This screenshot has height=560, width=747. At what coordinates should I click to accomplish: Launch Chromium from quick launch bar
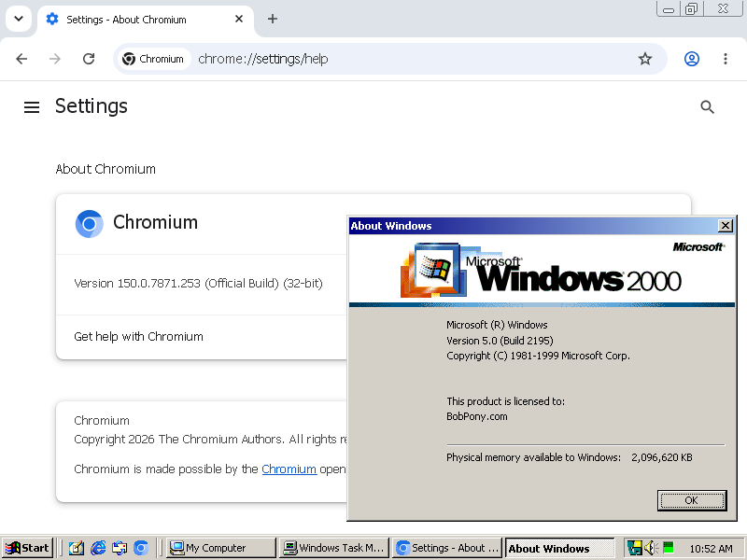pos(141,548)
